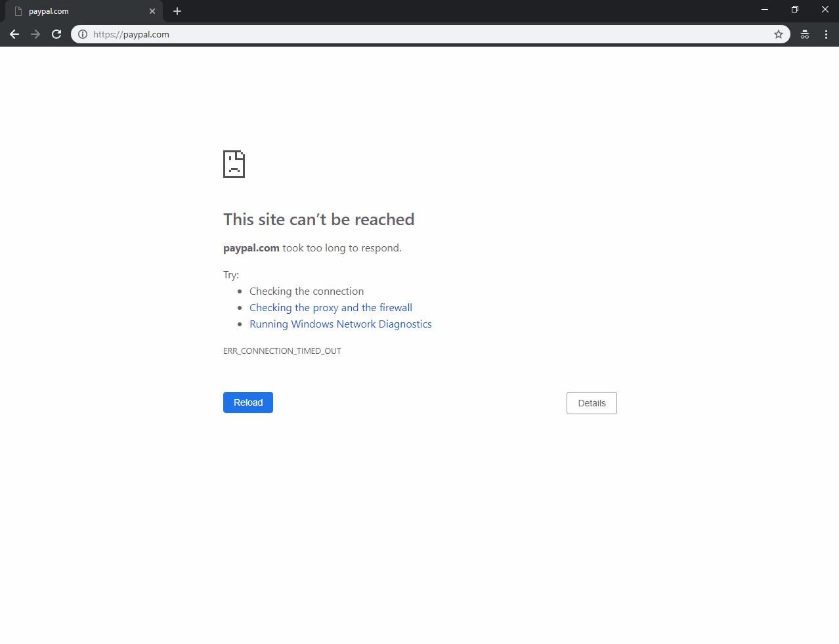Run Windows Network Diagnostics link
This screenshot has width=839, height=644.
coord(341,324)
